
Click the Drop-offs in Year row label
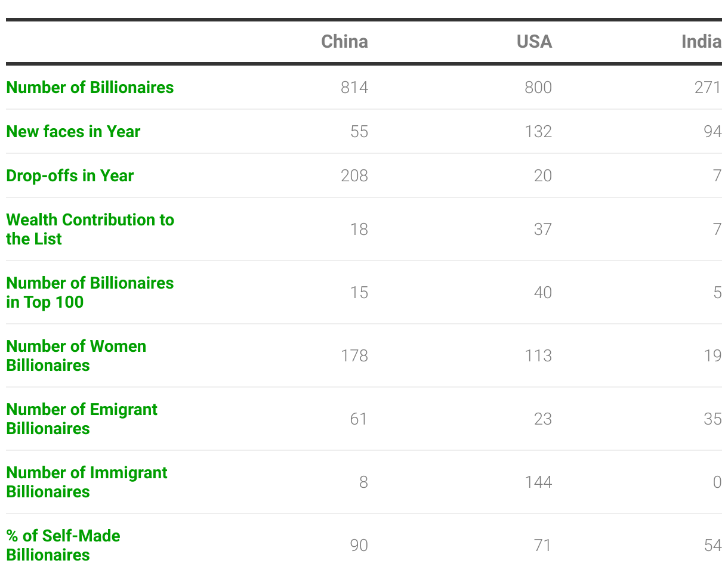click(x=70, y=175)
